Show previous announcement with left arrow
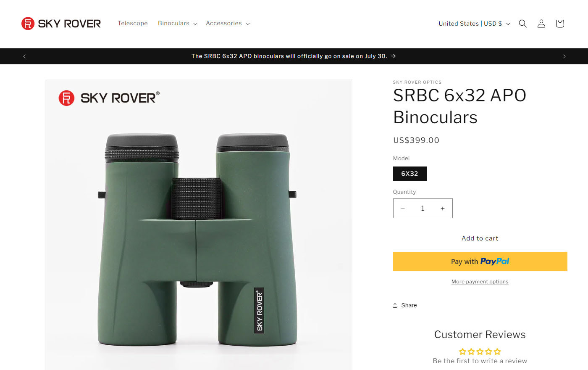The image size is (588, 370). point(24,56)
